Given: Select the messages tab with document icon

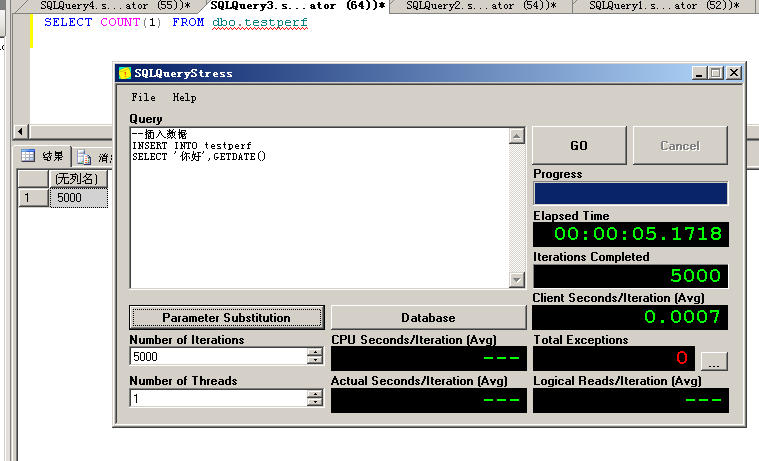Looking at the screenshot, I should 93,157.
